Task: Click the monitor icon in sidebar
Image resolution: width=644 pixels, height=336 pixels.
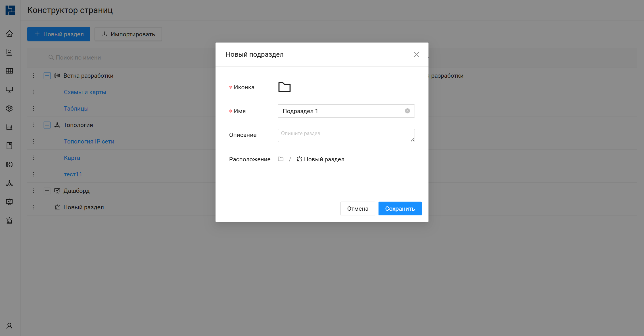Action: [x=9, y=90]
